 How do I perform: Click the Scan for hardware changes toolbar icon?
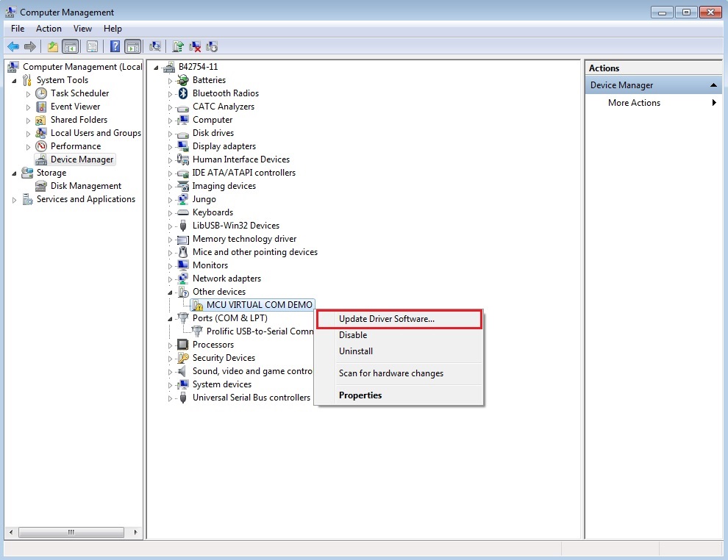click(155, 46)
